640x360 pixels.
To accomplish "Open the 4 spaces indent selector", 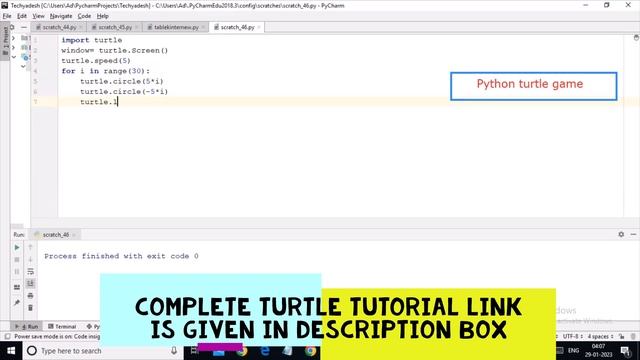I will pos(600,336).
